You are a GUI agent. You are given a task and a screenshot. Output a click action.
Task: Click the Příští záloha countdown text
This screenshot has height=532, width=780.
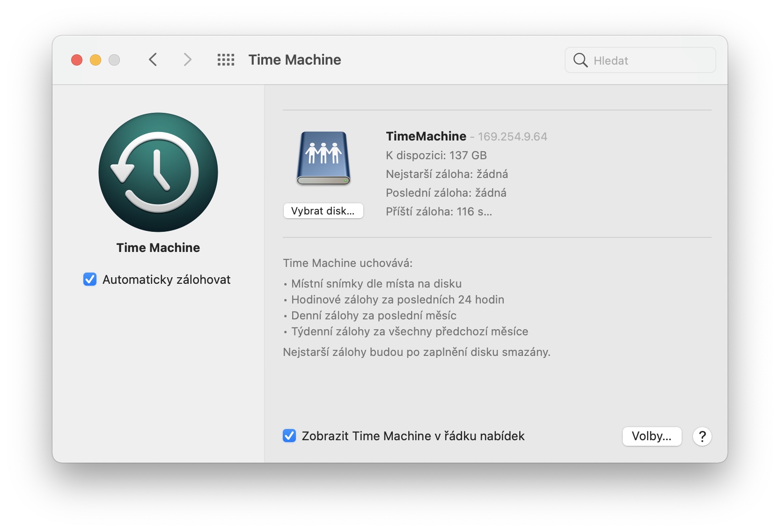[x=439, y=212]
